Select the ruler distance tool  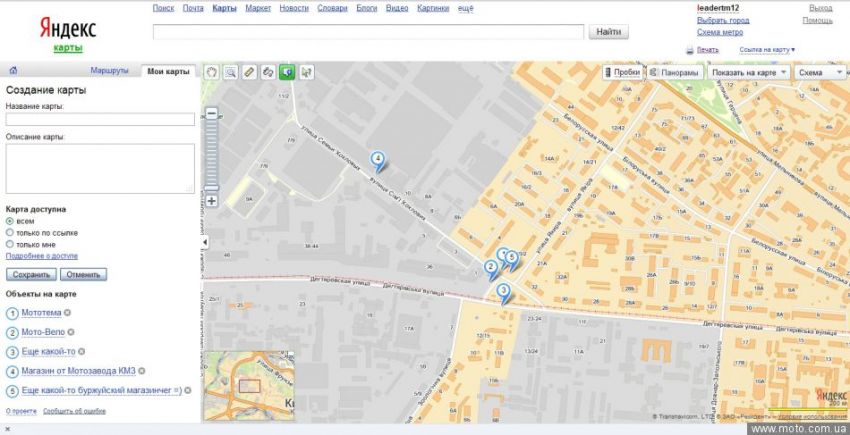tap(249, 72)
